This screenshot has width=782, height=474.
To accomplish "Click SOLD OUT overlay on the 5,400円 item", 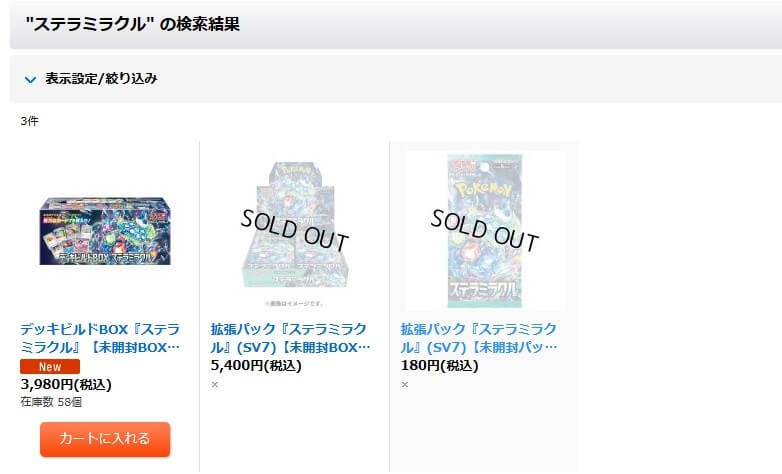I will click(x=294, y=230).
